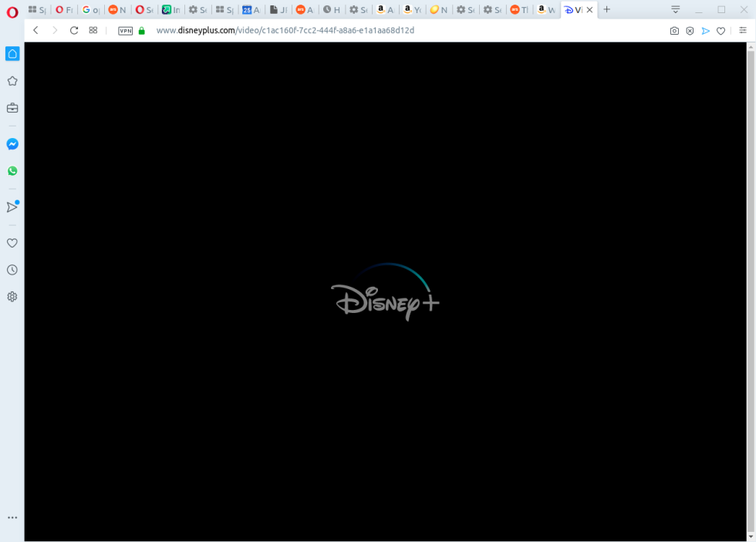The height and width of the screenshot is (542, 756).
Task: Expand sidebar options with the ellipsis
Action: 12,517
